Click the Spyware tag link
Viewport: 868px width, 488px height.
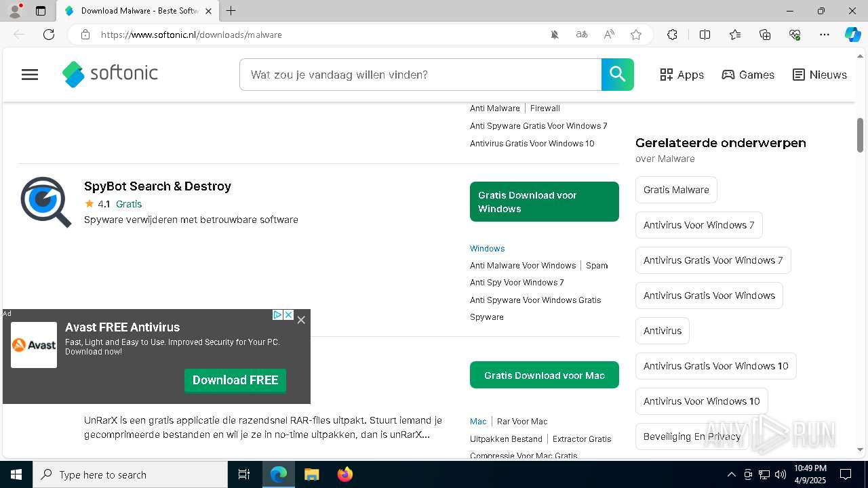point(487,317)
